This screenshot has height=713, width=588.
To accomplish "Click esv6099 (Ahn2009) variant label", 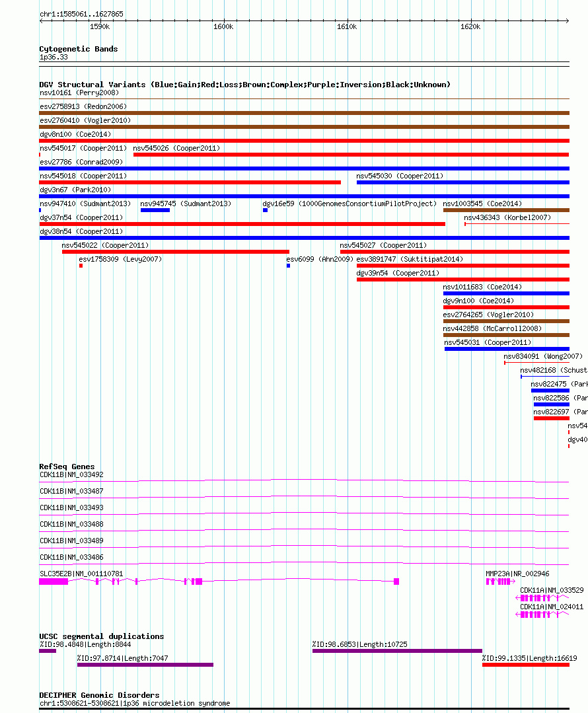I will tap(320, 259).
